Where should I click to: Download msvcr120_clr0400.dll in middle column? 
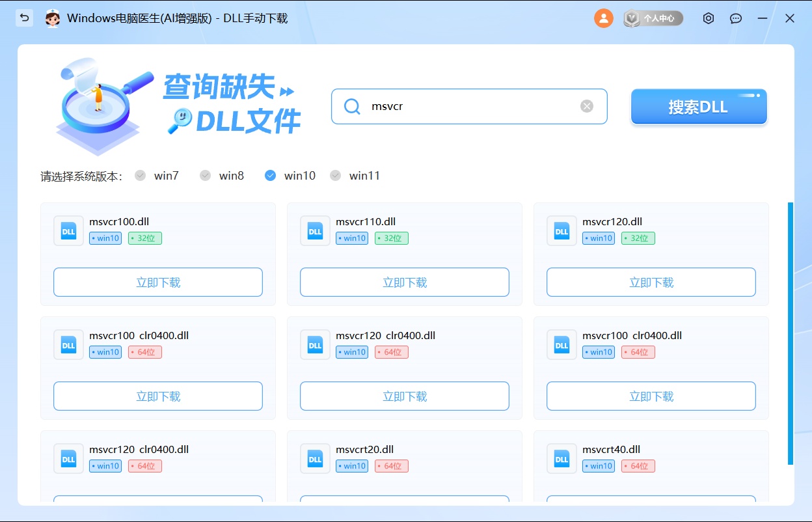pos(404,396)
